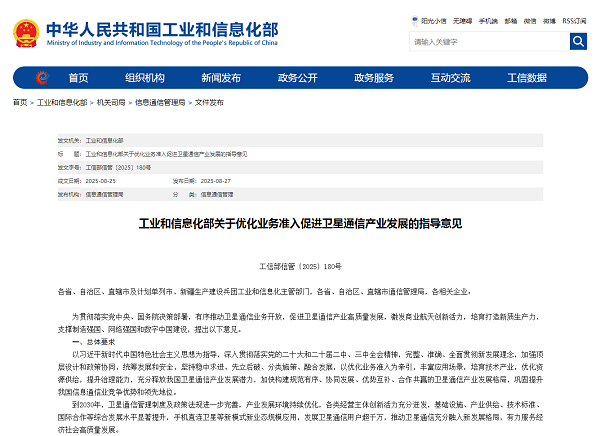Click 机关司局 in the breadcrumb
This screenshot has width=600, height=436.
pyautogui.click(x=111, y=103)
